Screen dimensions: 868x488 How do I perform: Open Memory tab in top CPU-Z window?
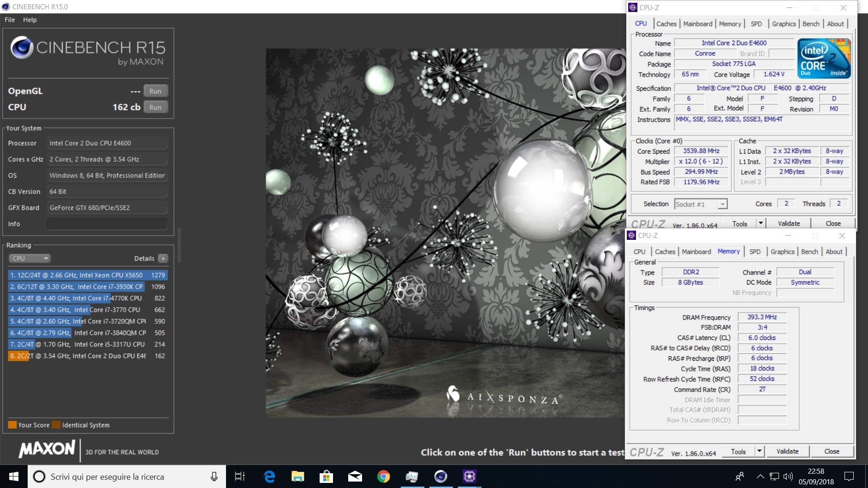point(730,24)
